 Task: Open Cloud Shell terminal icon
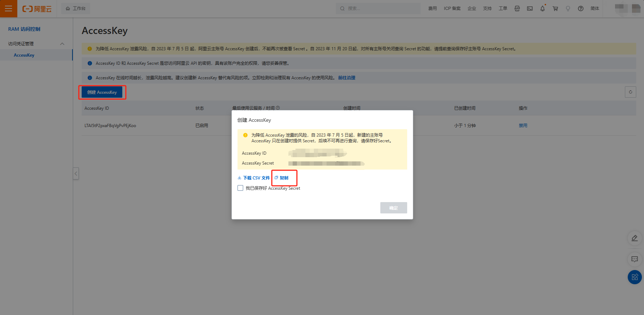(530, 8)
